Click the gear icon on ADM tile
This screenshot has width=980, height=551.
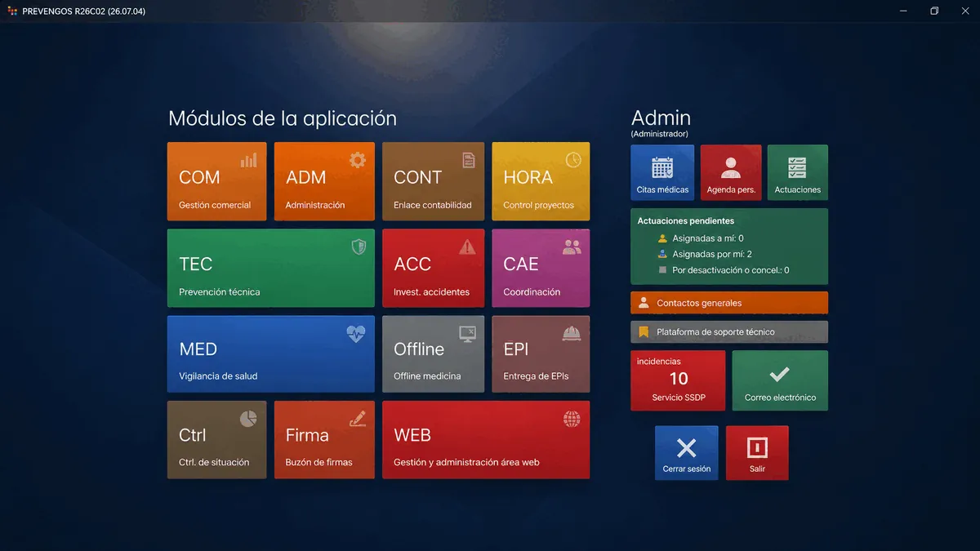[357, 160]
